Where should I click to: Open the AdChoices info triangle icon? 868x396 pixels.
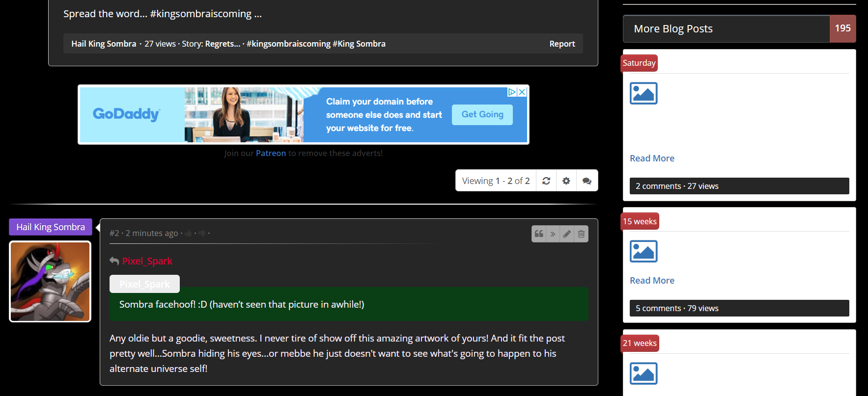[x=512, y=92]
